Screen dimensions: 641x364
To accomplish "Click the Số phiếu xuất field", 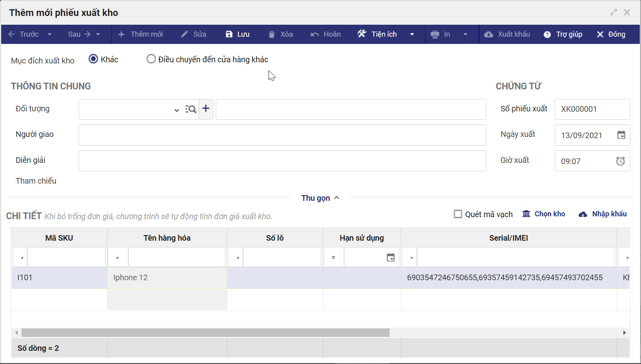I will (x=592, y=109).
